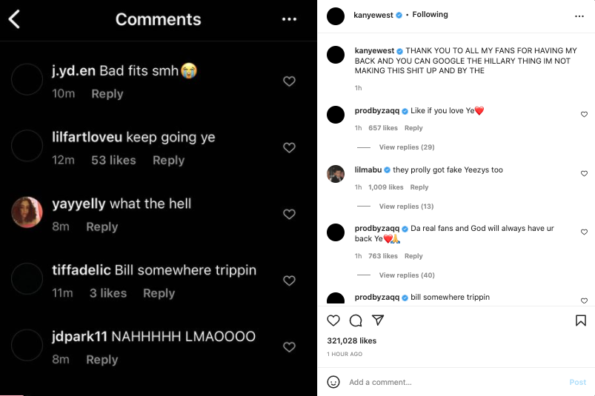Viewport: 595px width, 396px height.
Task: Go back using the Comments back arrow
Action: [14, 19]
